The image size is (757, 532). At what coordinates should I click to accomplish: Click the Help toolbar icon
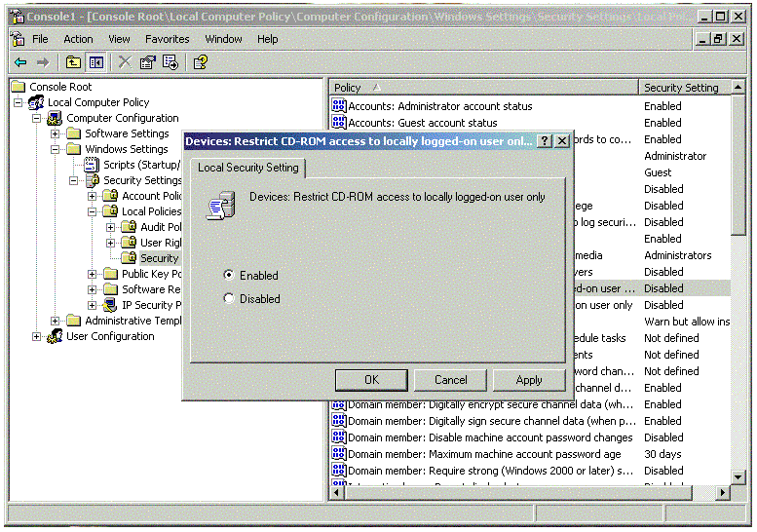coord(200,62)
